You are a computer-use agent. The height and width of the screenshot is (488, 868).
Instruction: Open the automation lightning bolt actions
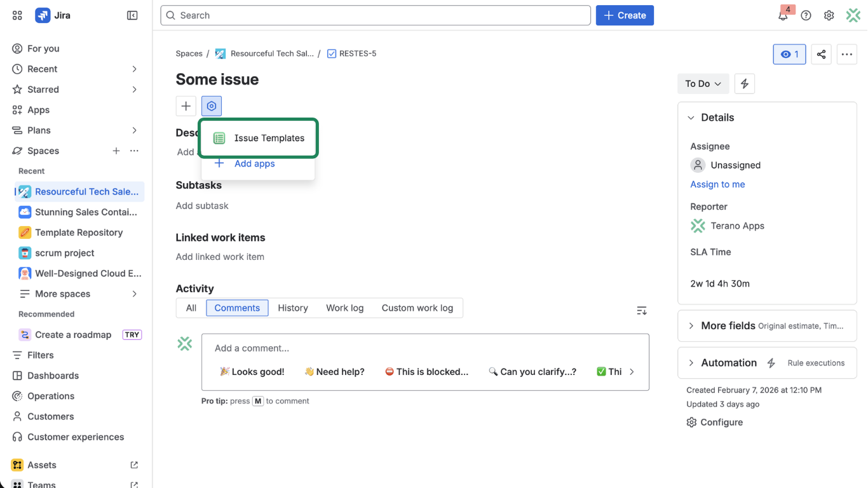744,83
